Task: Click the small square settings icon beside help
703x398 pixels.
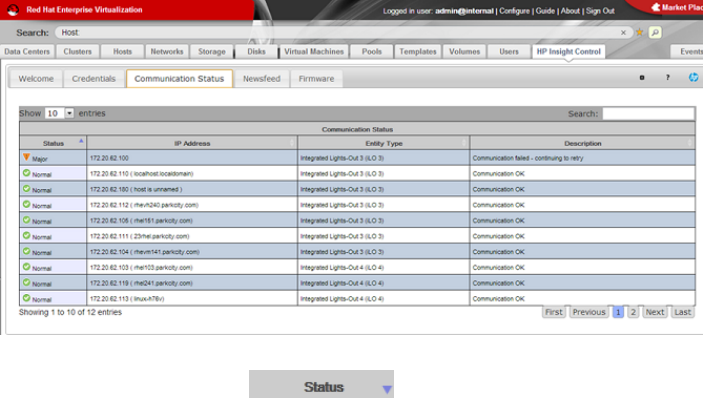Action: pos(642,78)
